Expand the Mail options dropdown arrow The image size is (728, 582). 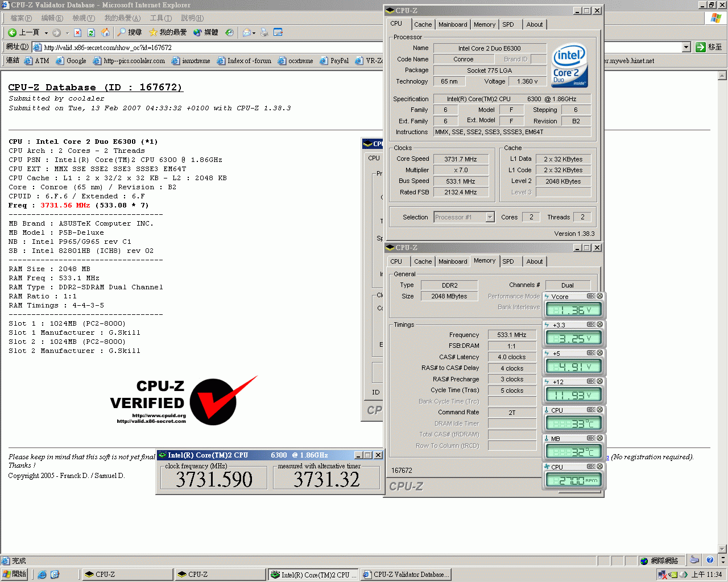click(254, 33)
